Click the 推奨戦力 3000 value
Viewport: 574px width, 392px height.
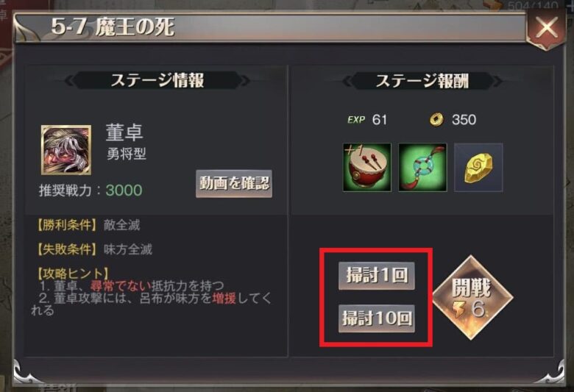124,190
